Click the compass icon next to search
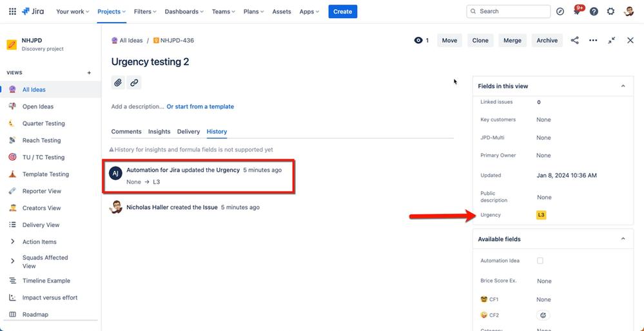 pyautogui.click(x=560, y=12)
